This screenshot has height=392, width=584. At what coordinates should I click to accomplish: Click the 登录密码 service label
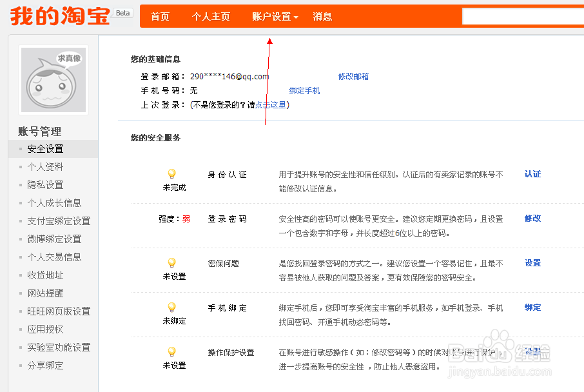pos(227,219)
